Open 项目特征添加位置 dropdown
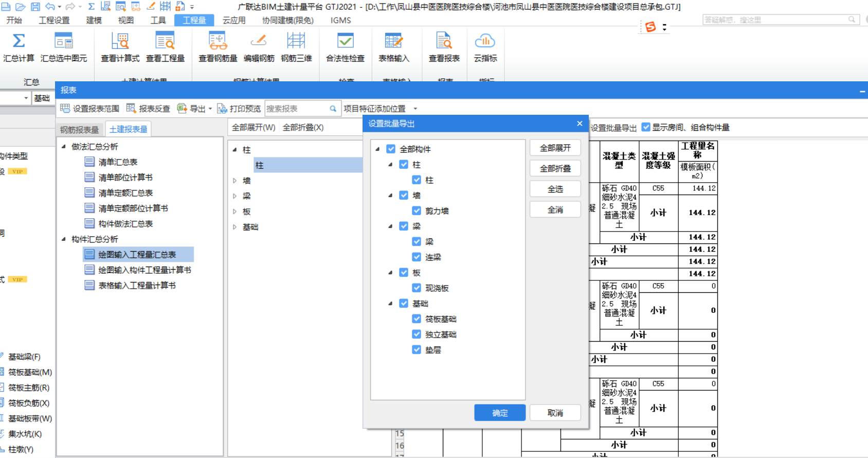 [x=415, y=109]
